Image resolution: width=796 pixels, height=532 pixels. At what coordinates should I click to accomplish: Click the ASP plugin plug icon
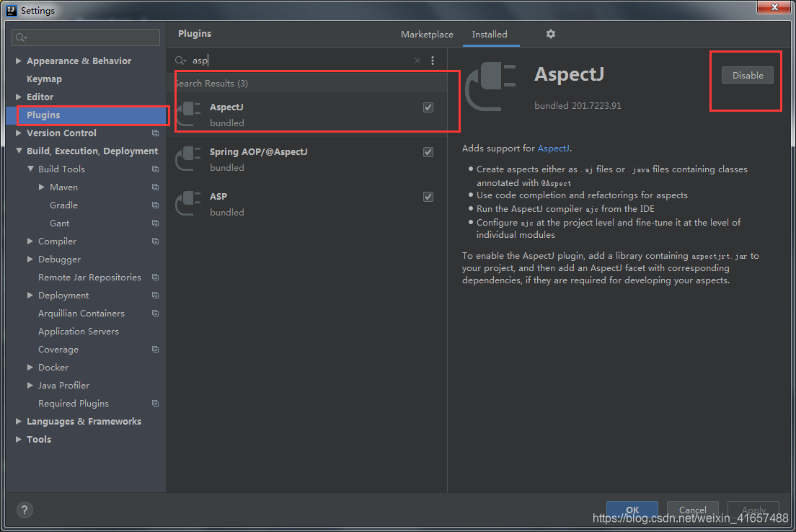coord(188,203)
